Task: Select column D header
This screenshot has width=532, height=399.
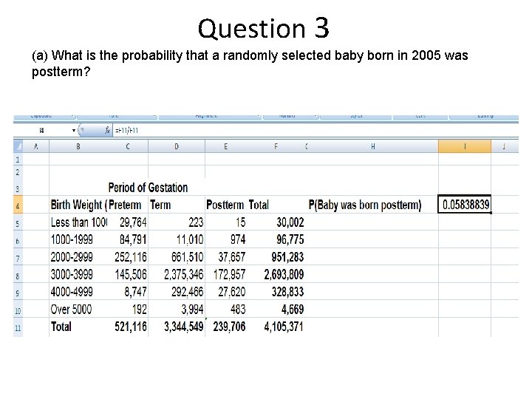Action: click(x=177, y=146)
